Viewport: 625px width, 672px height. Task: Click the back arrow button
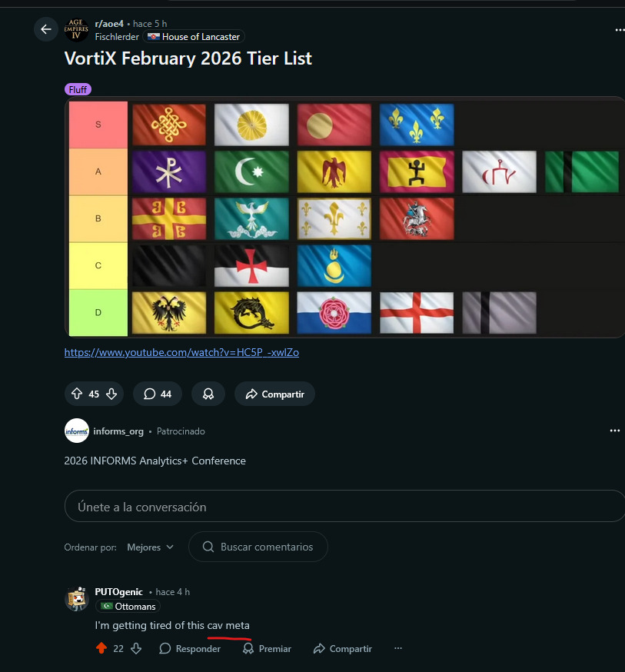tap(46, 29)
